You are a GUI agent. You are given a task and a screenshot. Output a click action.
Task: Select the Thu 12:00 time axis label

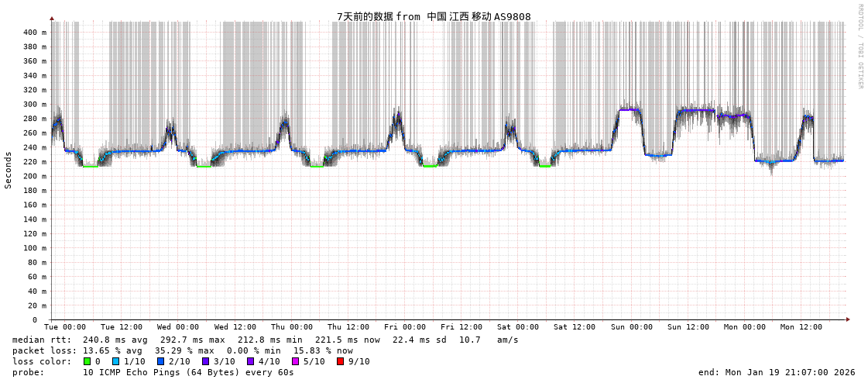(348, 327)
